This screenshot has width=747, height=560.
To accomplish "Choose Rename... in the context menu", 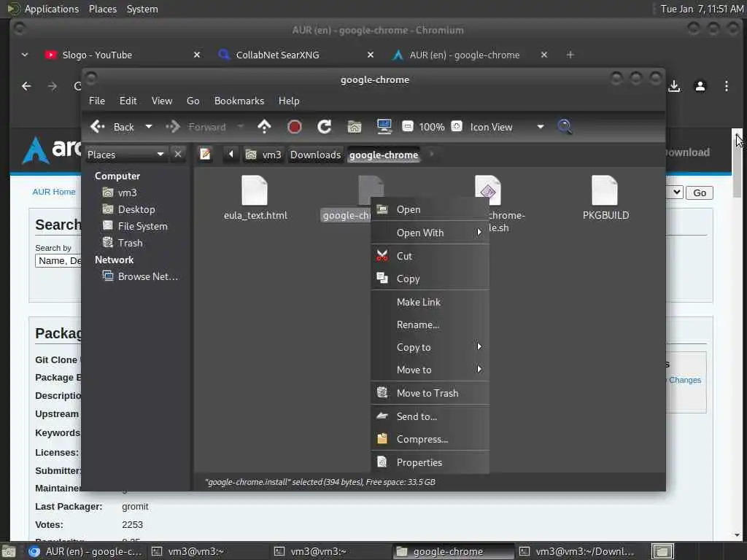I will pyautogui.click(x=430, y=324).
